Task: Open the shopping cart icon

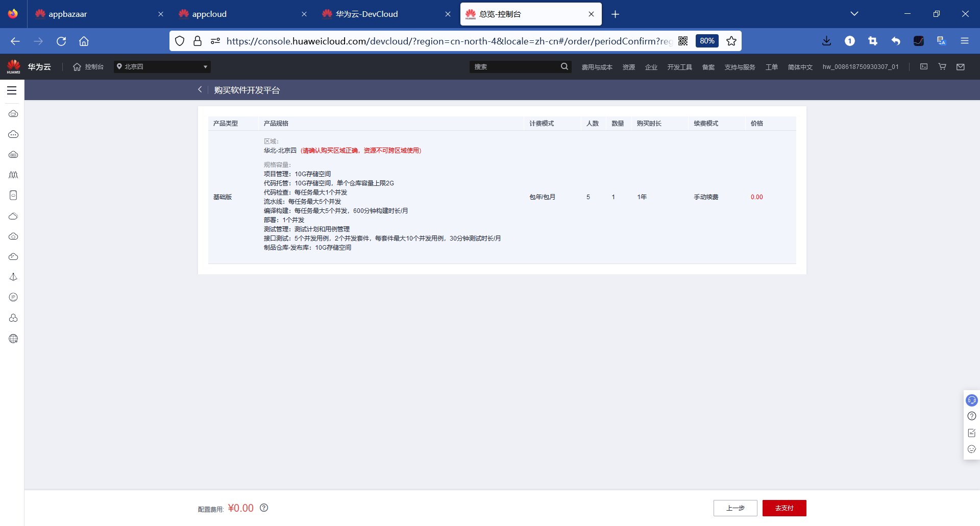Action: click(942, 66)
